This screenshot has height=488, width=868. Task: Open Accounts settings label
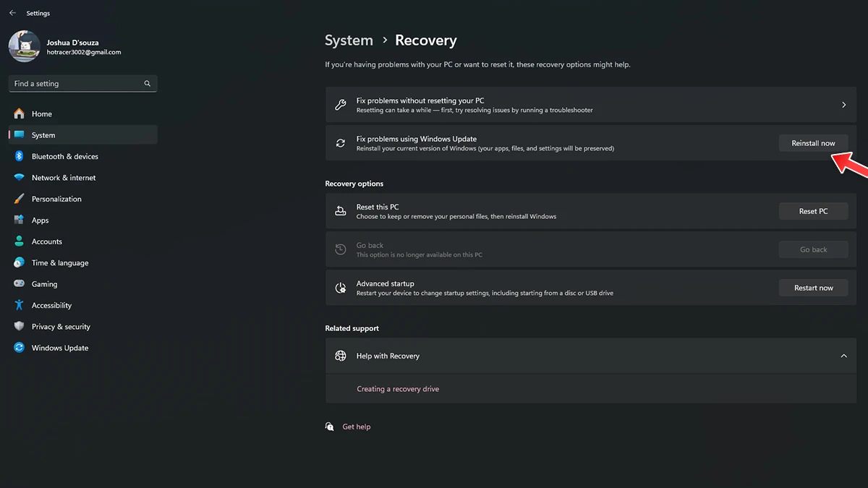(x=47, y=241)
